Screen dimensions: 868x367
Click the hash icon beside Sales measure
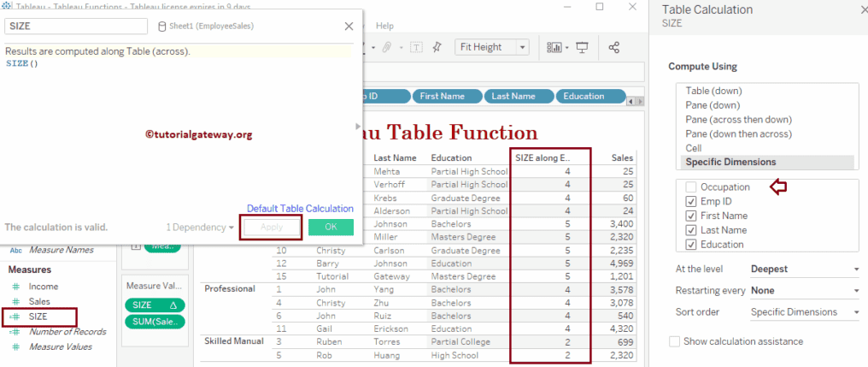tap(15, 302)
